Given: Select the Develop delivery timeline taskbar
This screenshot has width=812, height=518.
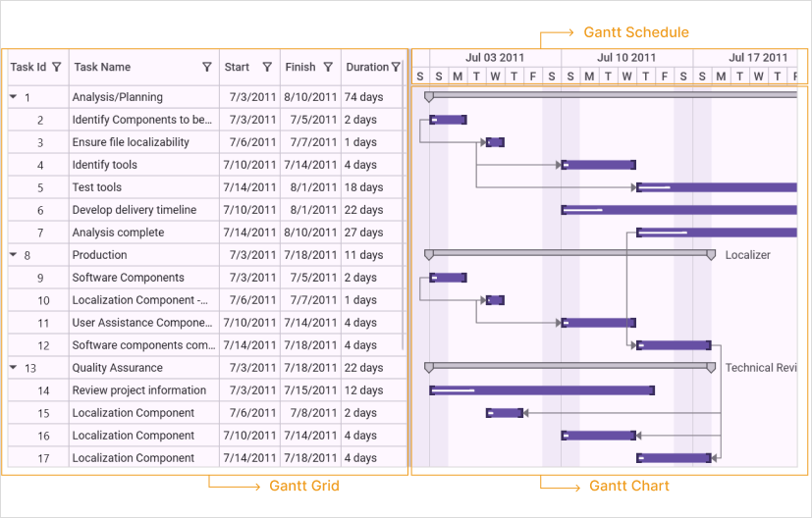Looking at the screenshot, I should pos(679,210).
